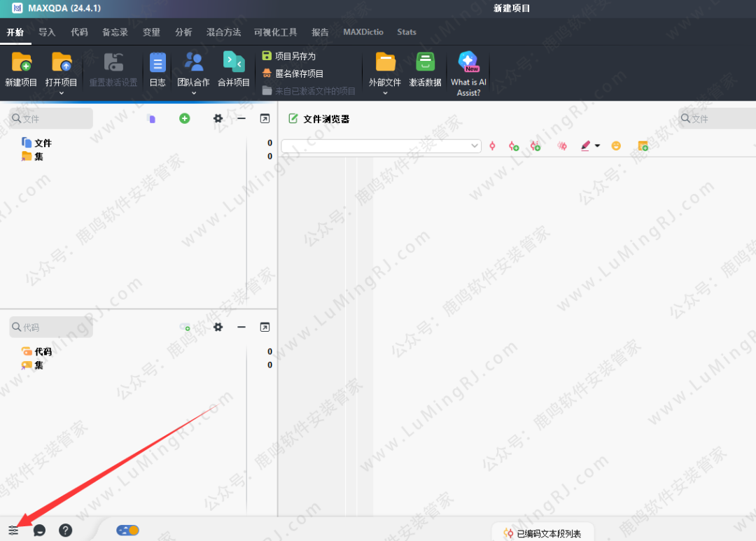Open the code selection combo box

tap(381, 146)
